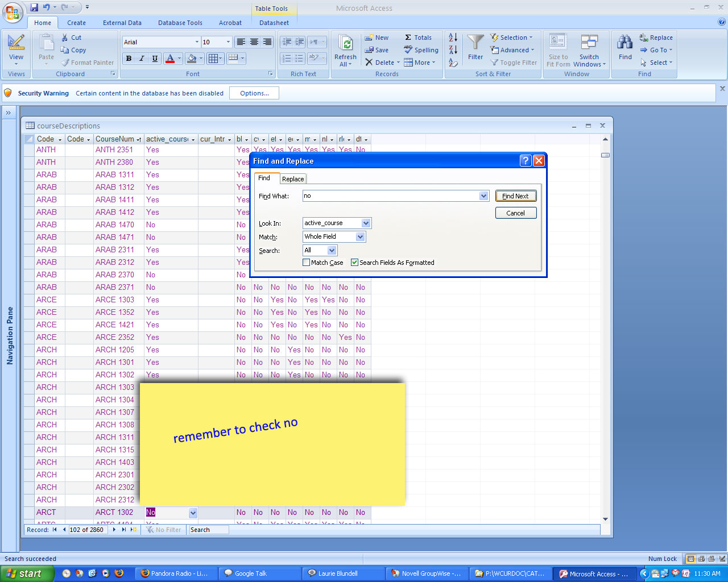Open the Look In dropdown
The height and width of the screenshot is (582, 728).
pos(366,223)
